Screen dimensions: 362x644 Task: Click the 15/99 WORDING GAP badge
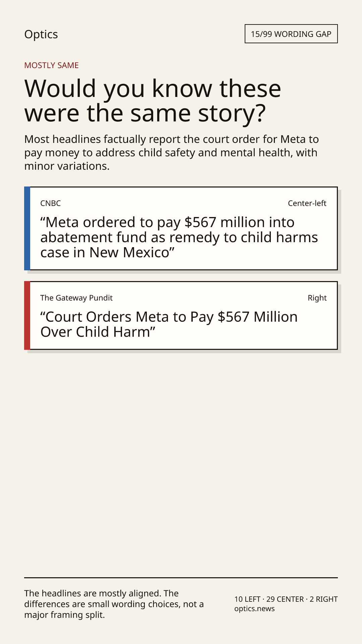coord(291,34)
